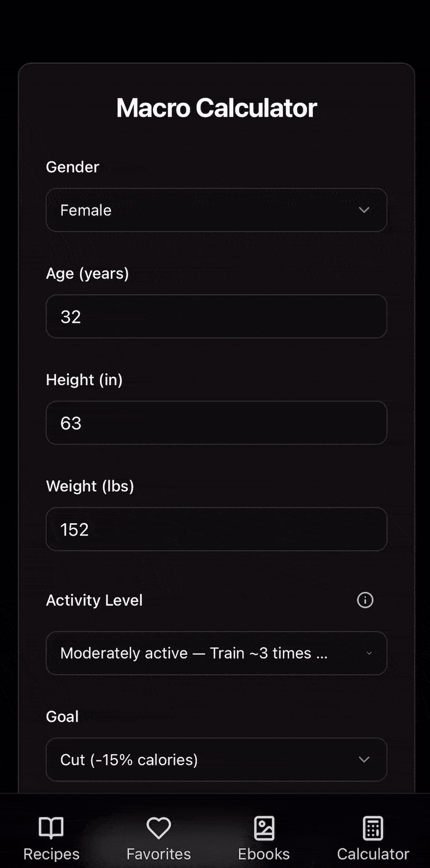Screen dimensions: 430x868
Task: Select the Calculator tab label
Action: (373, 854)
